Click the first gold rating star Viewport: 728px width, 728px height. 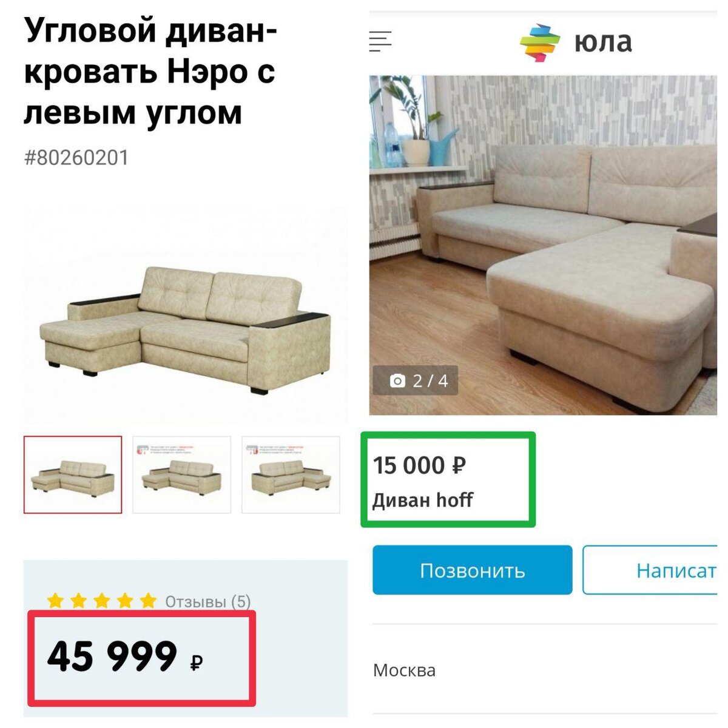[55, 601]
